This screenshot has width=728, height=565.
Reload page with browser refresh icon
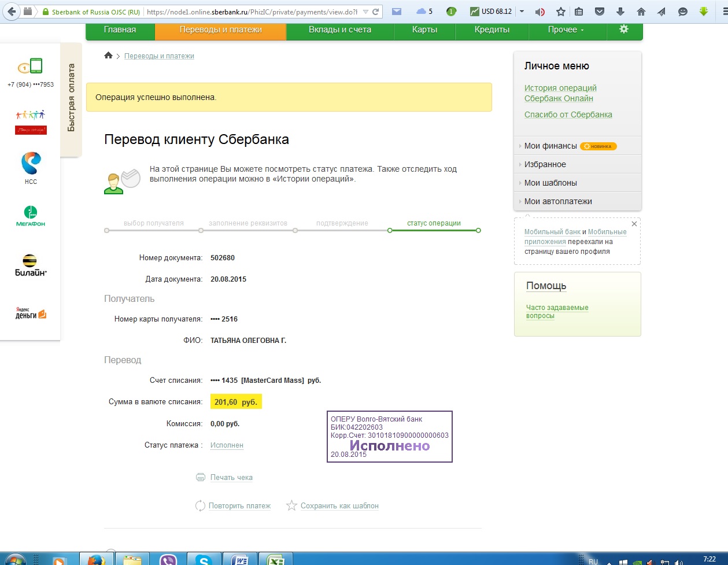tap(376, 12)
